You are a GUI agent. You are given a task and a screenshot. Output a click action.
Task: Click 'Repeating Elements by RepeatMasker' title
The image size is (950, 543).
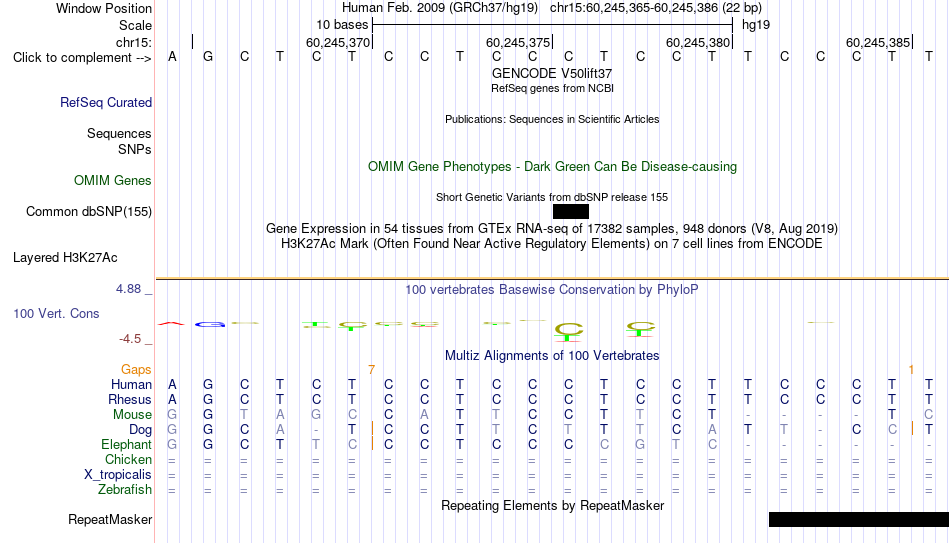click(553, 505)
